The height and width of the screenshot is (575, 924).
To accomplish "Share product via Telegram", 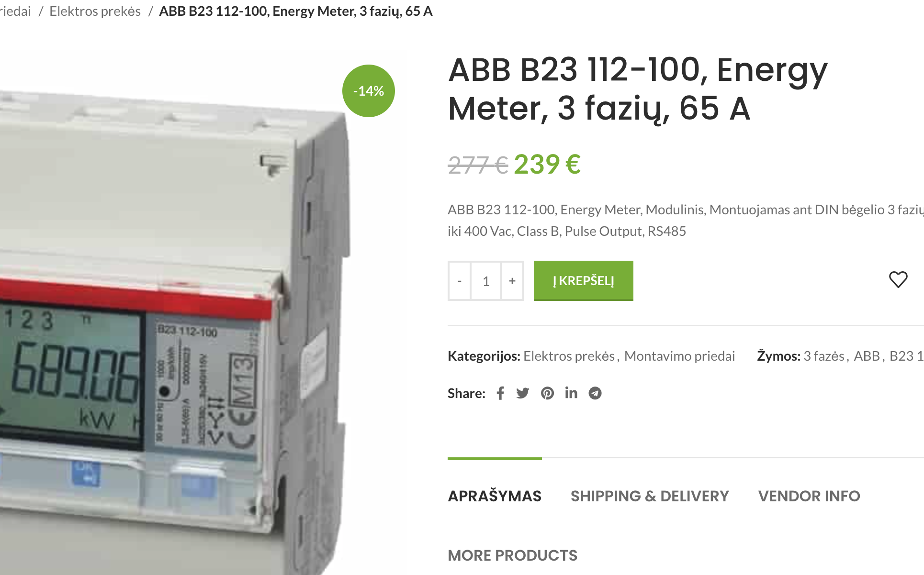I will 595,393.
